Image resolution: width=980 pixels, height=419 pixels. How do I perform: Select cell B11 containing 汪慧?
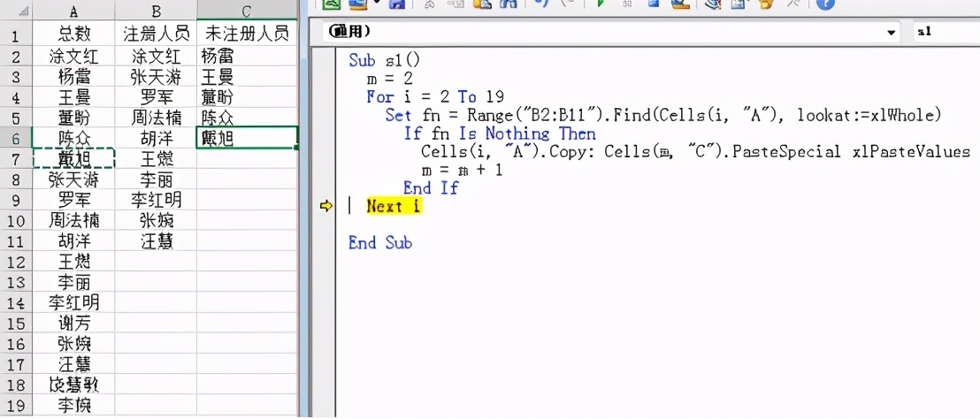click(156, 241)
